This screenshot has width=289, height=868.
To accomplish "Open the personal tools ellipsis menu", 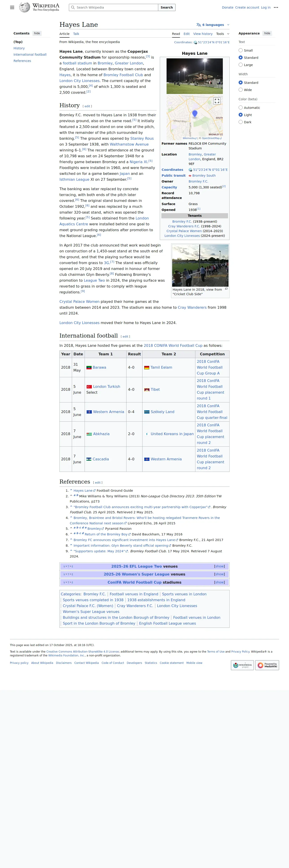I will (276, 7).
